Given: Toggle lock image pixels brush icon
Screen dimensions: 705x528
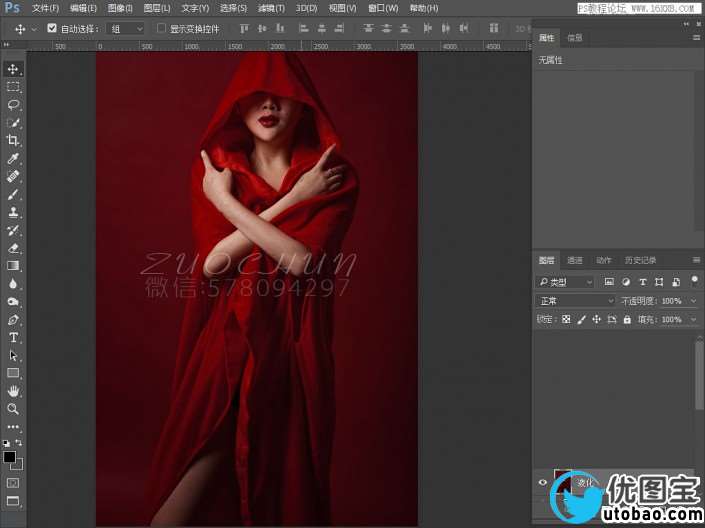Looking at the screenshot, I should (581, 319).
